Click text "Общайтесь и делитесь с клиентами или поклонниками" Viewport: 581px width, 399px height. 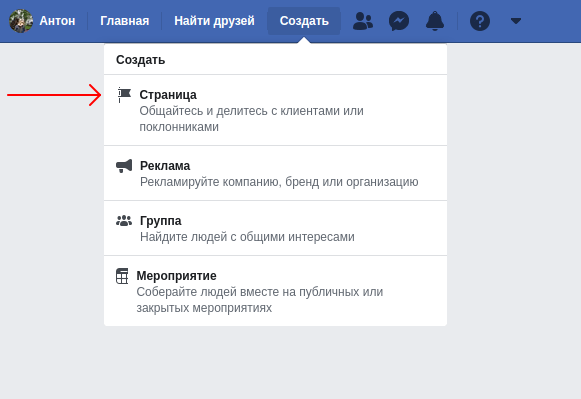tap(251, 119)
